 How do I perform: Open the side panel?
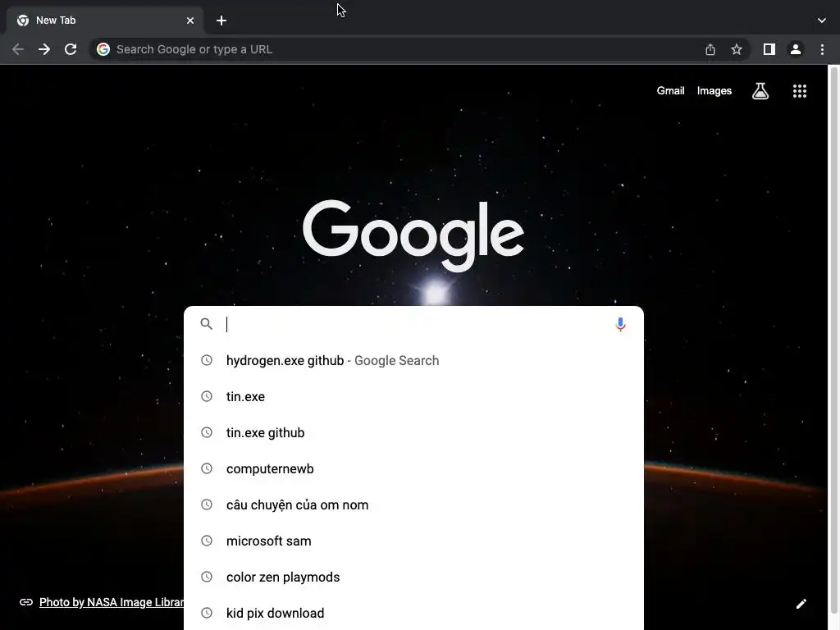pos(769,49)
